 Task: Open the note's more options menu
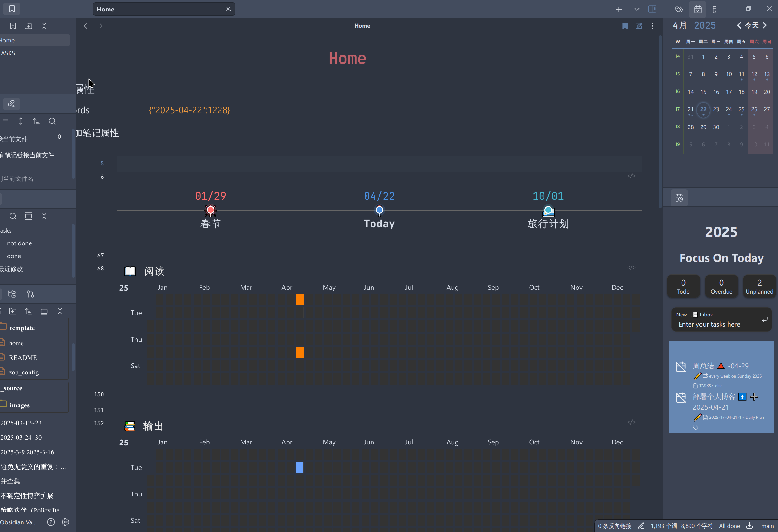pyautogui.click(x=652, y=26)
